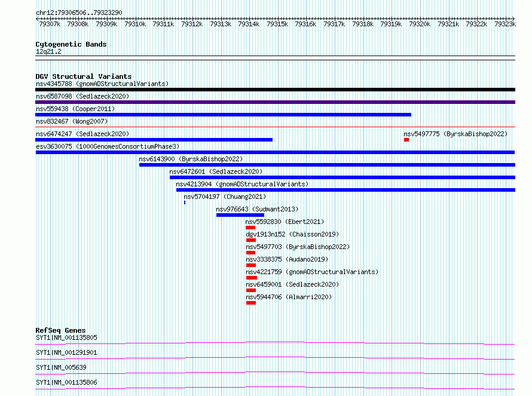Open SYT1|NM_005639 transcript label
The height and width of the screenshot is (396, 532).
(61, 367)
